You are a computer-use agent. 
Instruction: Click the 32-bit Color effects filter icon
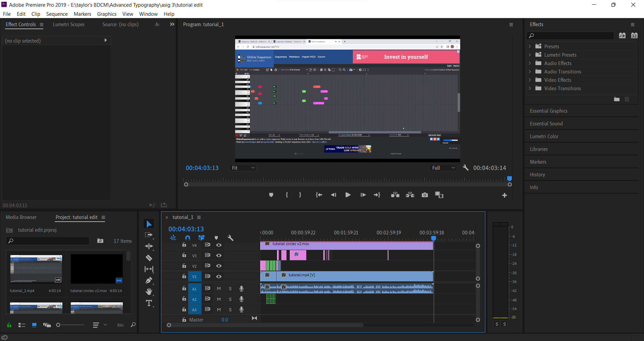pyautogui.click(x=634, y=36)
